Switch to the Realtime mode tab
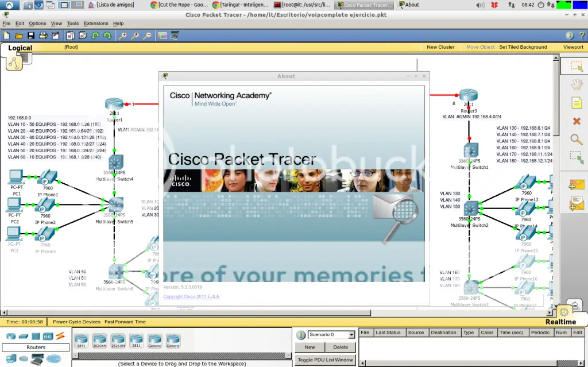The width and height of the screenshot is (588, 367). tap(560, 322)
